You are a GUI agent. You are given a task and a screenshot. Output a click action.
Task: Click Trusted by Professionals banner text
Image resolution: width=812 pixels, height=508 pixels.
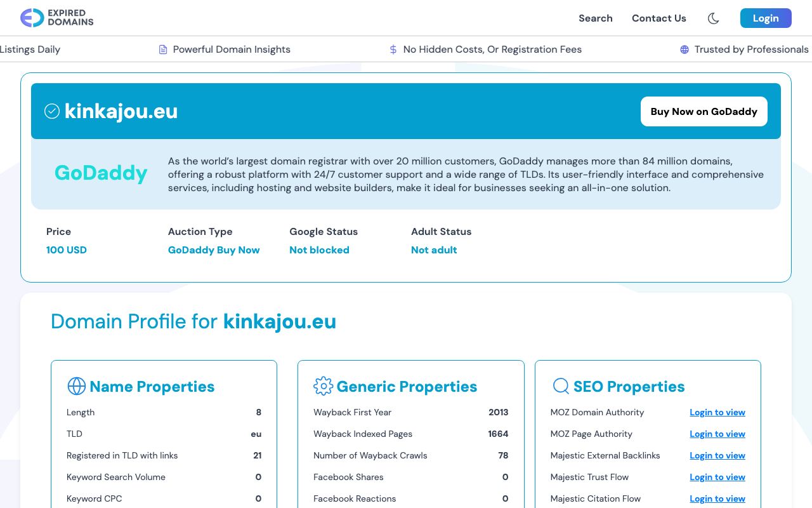752,50
